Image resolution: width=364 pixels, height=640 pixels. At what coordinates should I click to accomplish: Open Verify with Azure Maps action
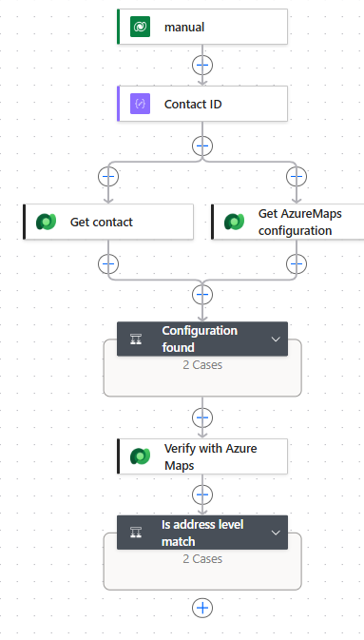click(x=202, y=456)
